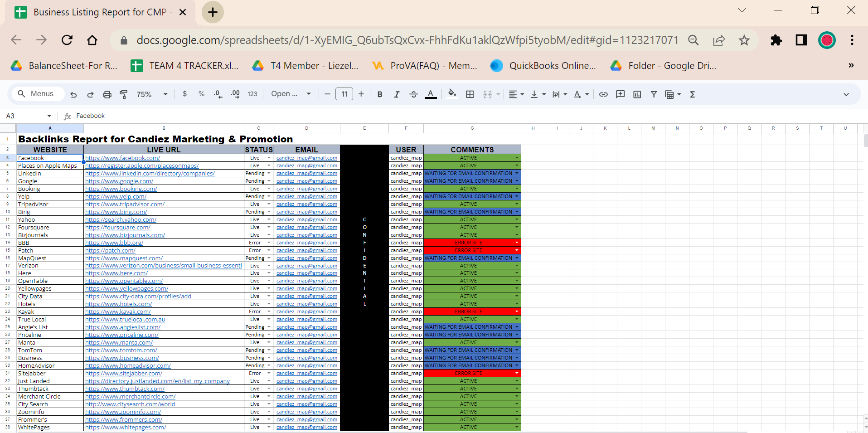Open ProVA(FAQ) - Mem... bookmark

pyautogui.click(x=424, y=66)
